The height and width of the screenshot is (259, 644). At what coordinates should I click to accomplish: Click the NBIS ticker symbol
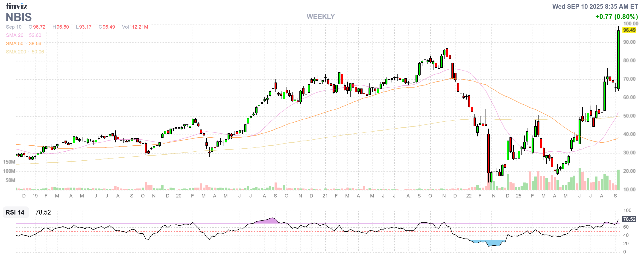pos(19,17)
